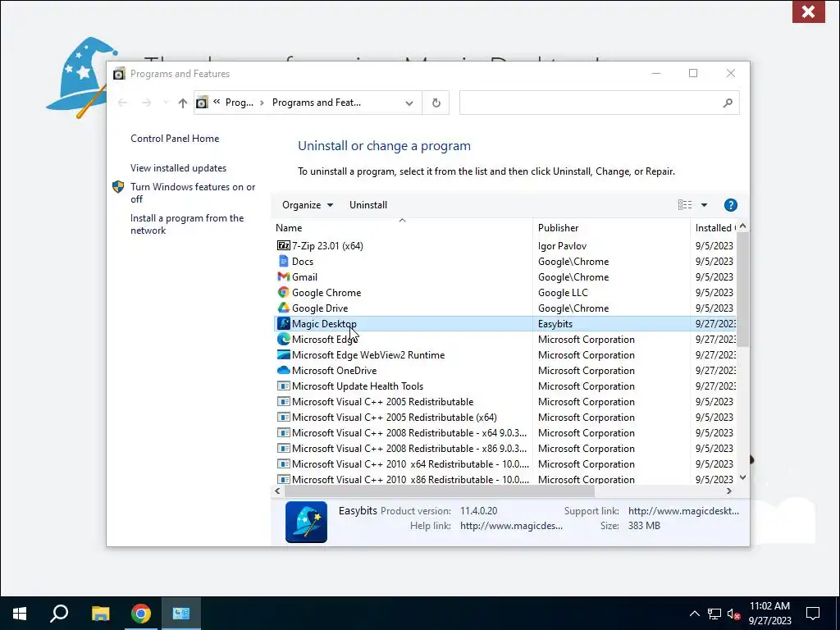Expand the view options dropdown arrow
Image resolution: width=840 pixels, height=630 pixels.
704,205
